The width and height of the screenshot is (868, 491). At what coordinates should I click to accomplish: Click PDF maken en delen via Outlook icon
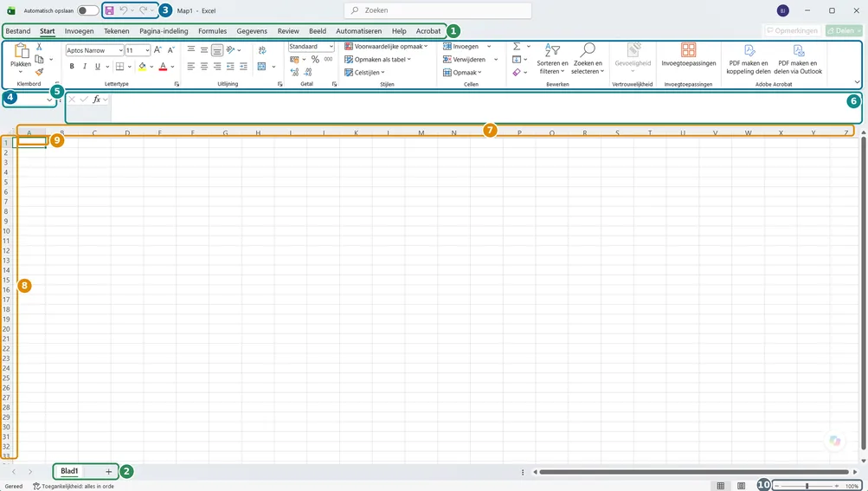799,50
